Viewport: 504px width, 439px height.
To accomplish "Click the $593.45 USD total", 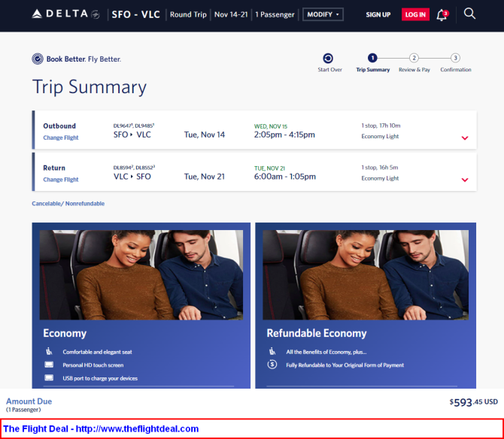I will pyautogui.click(x=473, y=402).
